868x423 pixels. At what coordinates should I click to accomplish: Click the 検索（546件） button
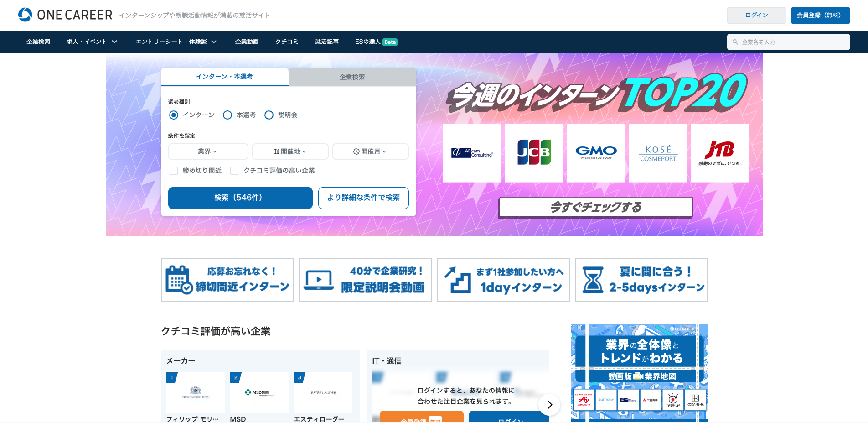240,198
